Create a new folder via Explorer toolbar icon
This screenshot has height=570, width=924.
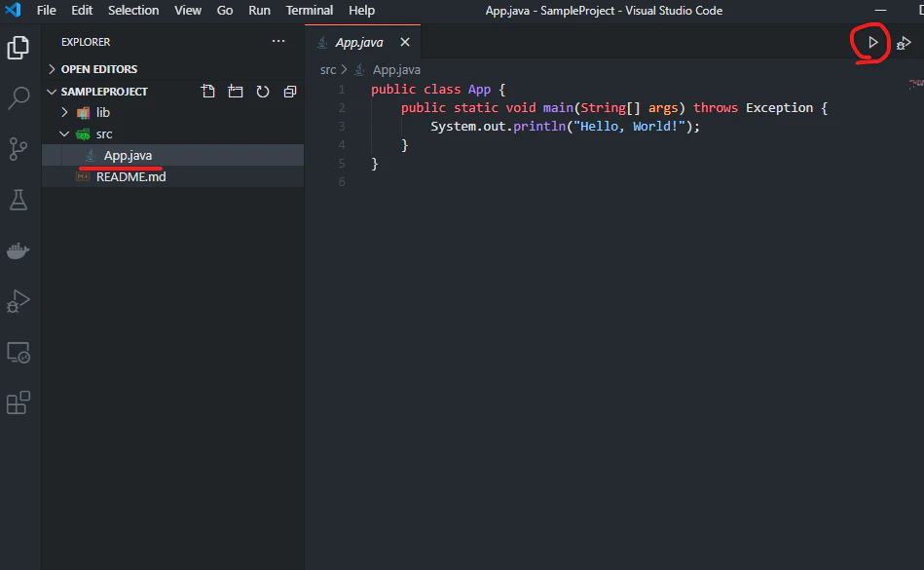tap(235, 91)
